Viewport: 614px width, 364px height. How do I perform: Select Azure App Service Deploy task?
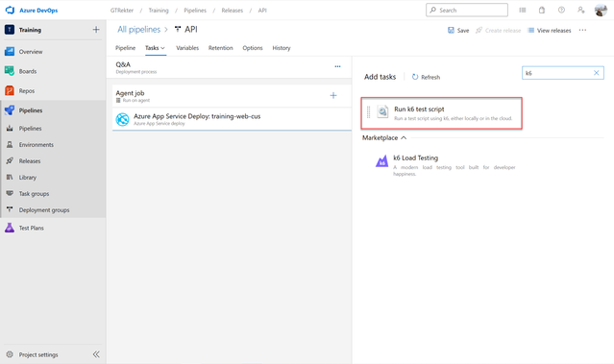(232, 119)
